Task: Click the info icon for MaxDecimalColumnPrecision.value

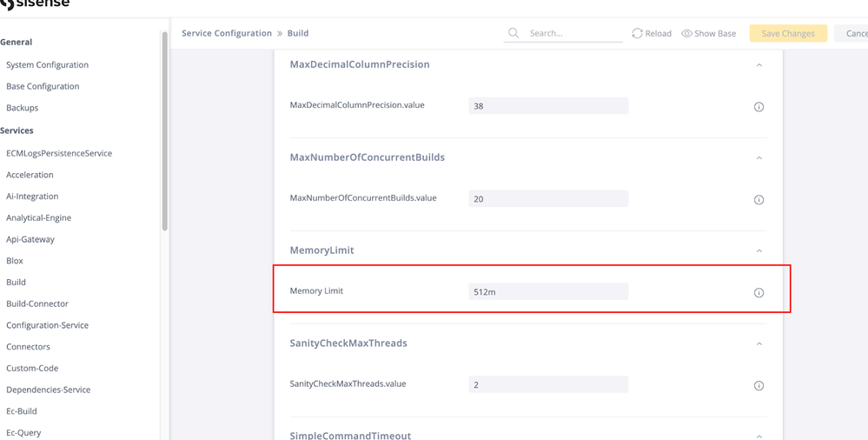Action: click(759, 107)
